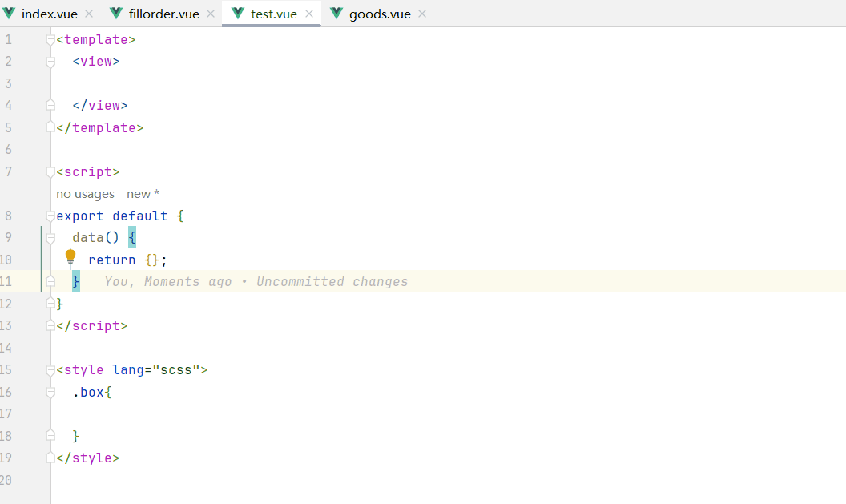The width and height of the screenshot is (846, 504).
Task: Collapse the <template> block fold marker
Action: point(50,40)
